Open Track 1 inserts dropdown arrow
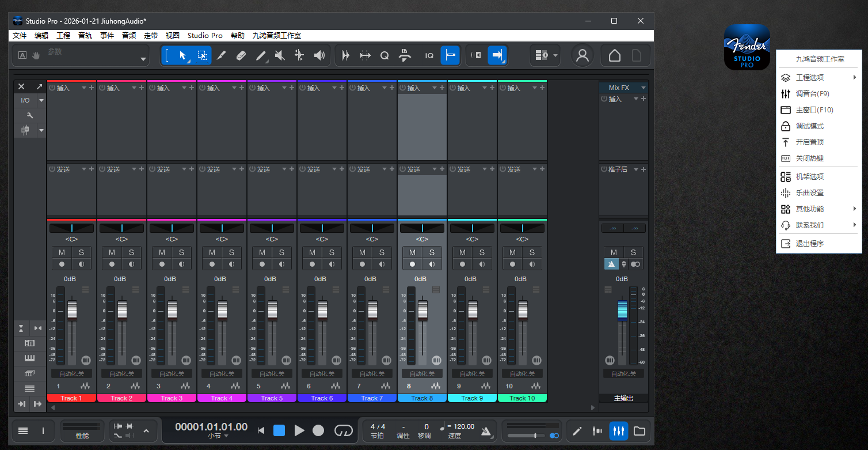868x450 pixels. tap(83, 88)
